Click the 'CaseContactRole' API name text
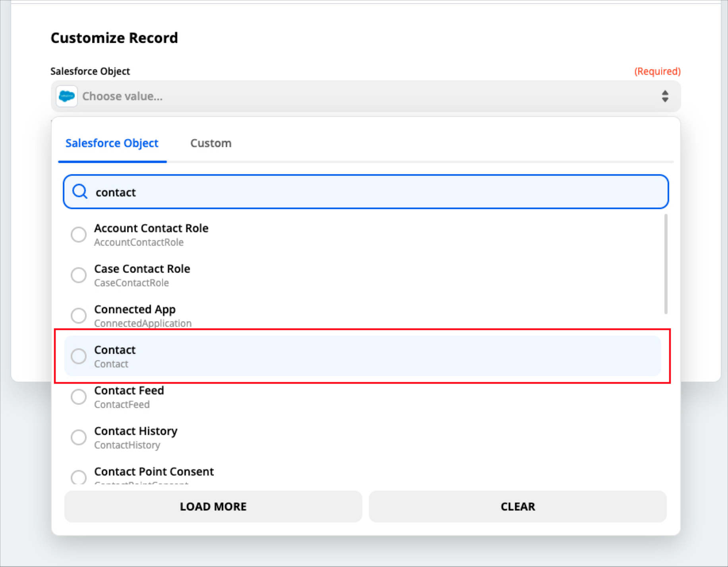Screen dimensions: 728x567 click(132, 283)
